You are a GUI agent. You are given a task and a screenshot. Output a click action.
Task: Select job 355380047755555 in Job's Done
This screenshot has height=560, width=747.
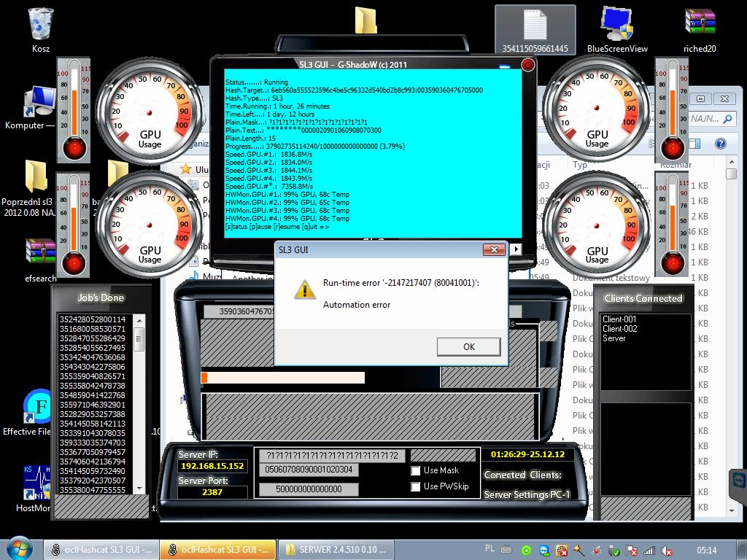(93, 490)
